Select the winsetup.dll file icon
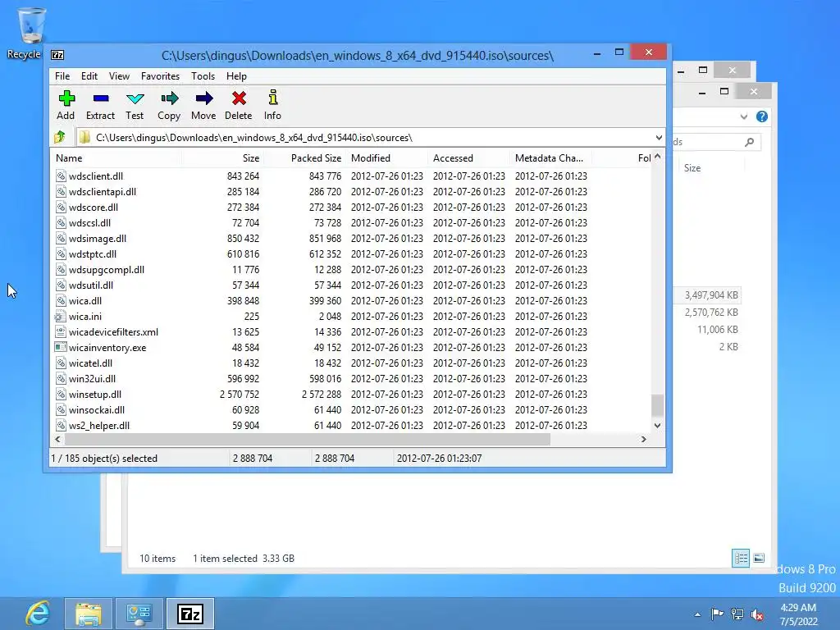This screenshot has height=630, width=840. coord(61,395)
